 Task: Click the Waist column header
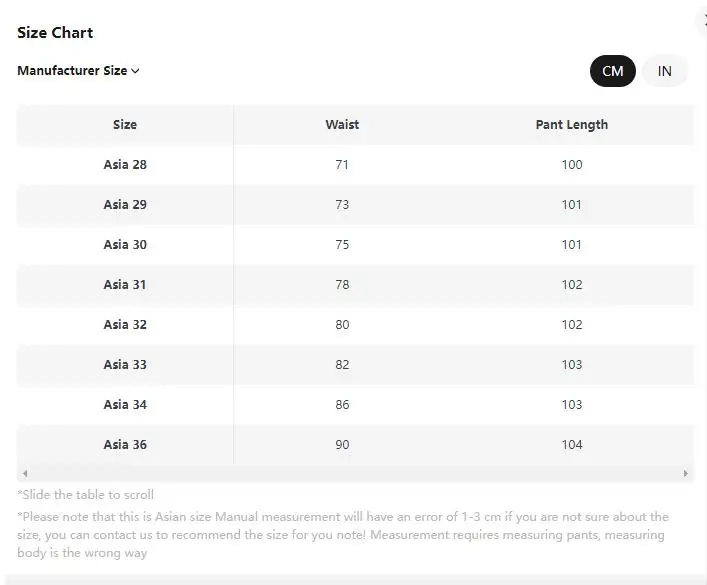point(342,125)
